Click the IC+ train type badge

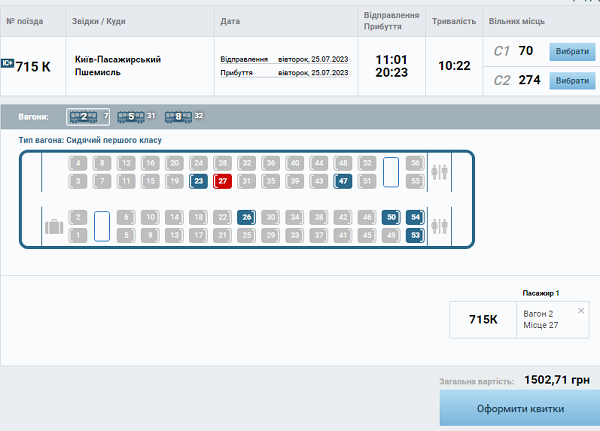click(x=7, y=66)
